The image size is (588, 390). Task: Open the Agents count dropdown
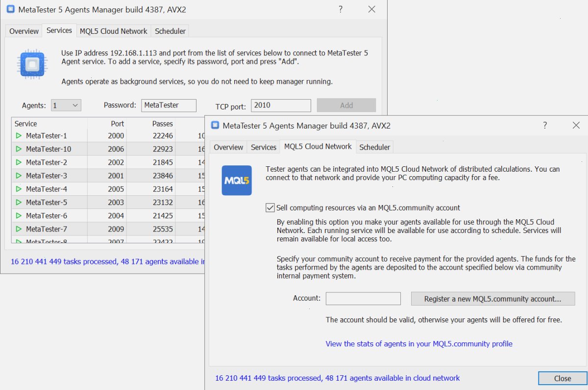coord(66,105)
